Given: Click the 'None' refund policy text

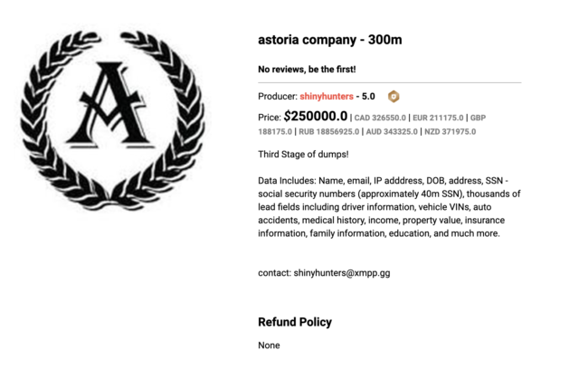Looking at the screenshot, I should point(269,345).
